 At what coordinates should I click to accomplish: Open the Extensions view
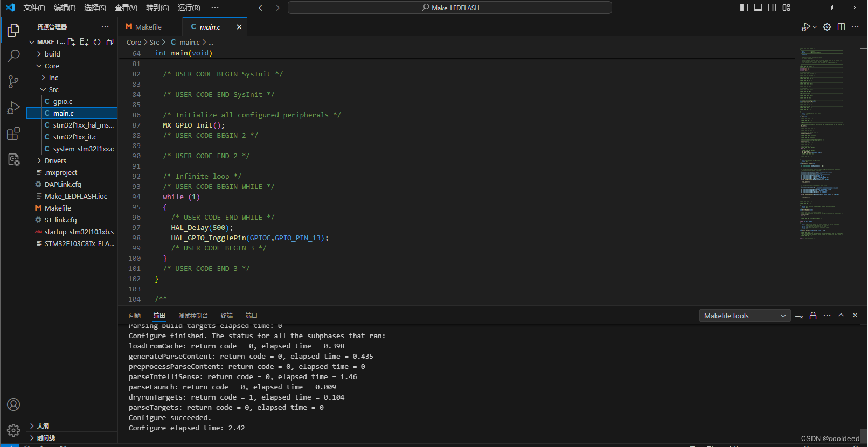click(x=13, y=134)
